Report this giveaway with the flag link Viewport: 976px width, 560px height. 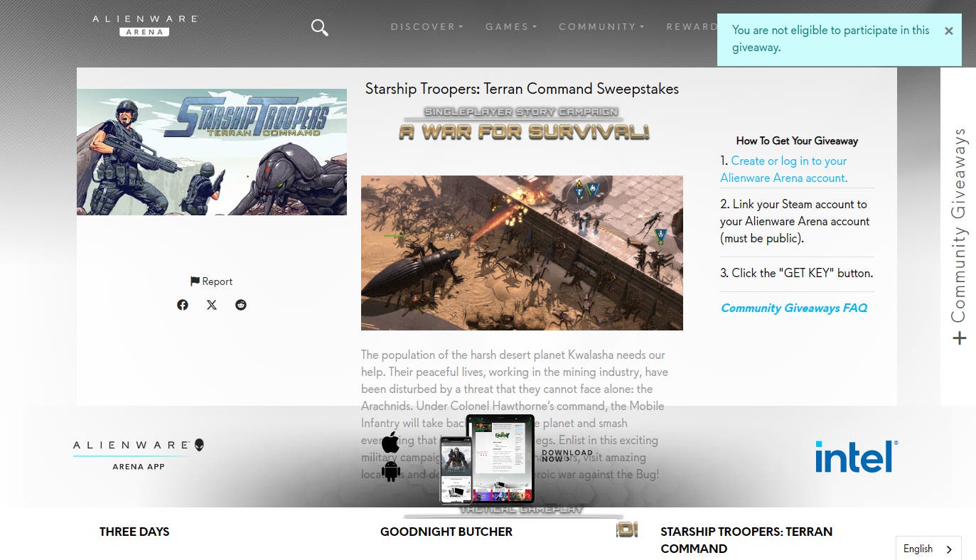[212, 281]
